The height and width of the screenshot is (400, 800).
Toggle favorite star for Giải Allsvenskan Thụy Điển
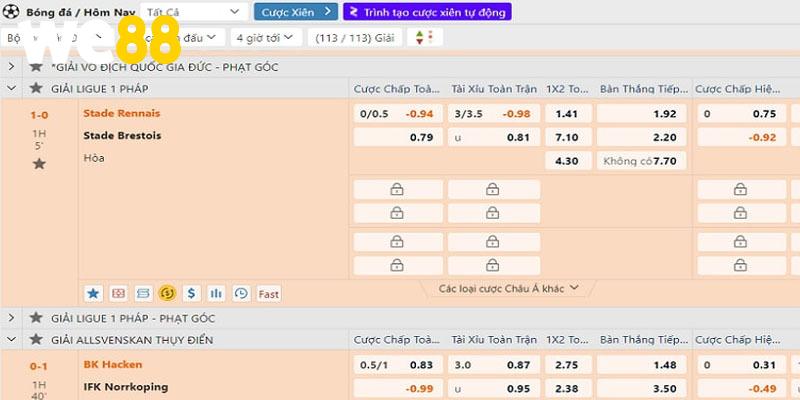coord(36,340)
